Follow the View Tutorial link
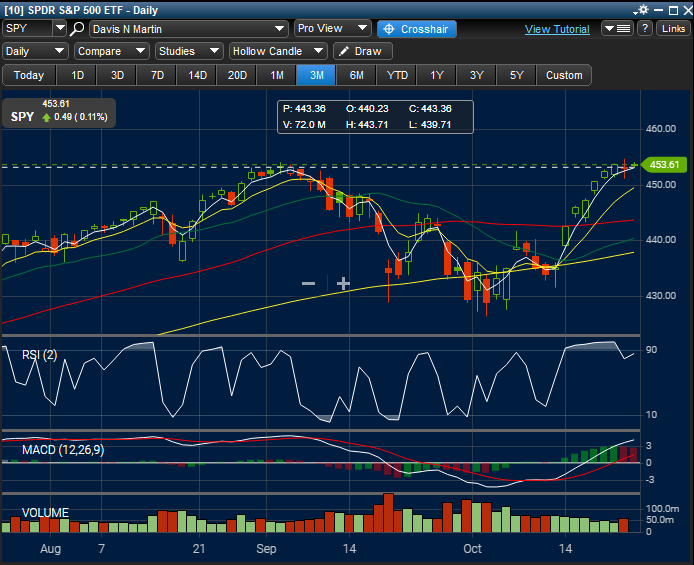The width and height of the screenshot is (694, 565). [x=557, y=29]
